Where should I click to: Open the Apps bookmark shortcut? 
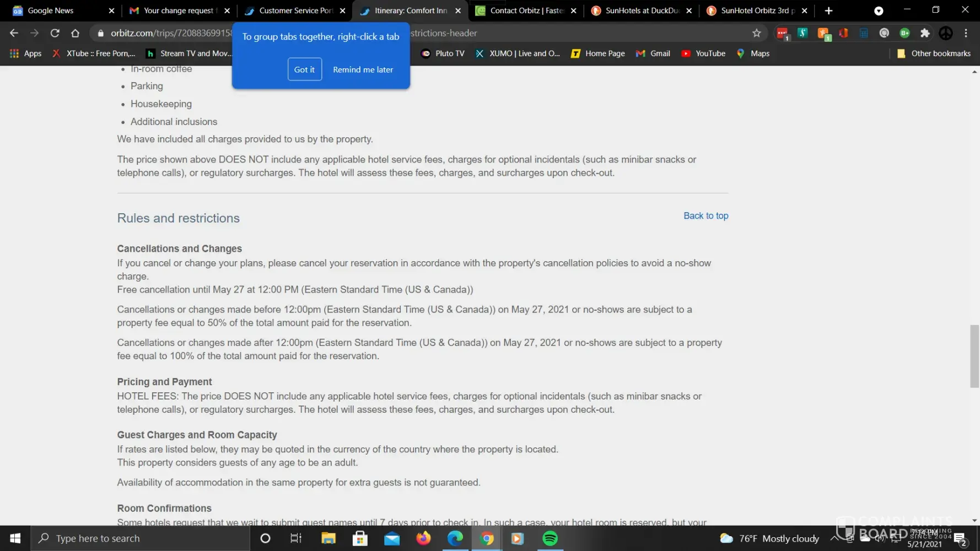[x=26, y=53]
